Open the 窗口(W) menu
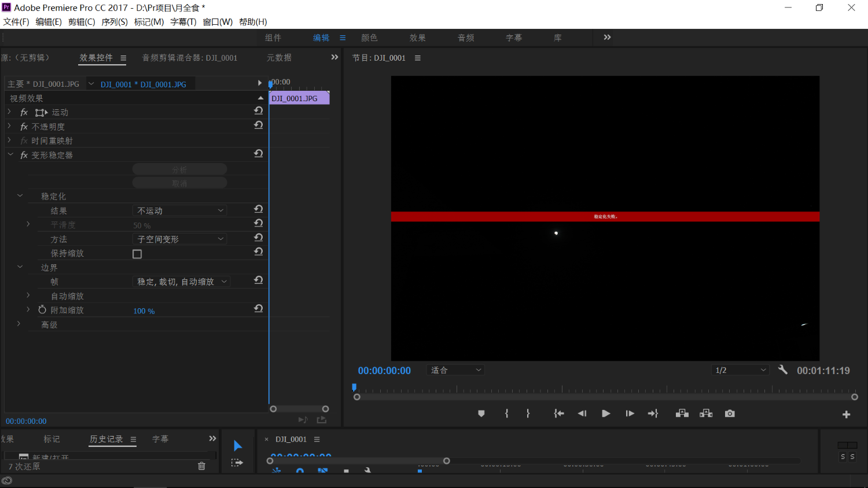 click(218, 21)
